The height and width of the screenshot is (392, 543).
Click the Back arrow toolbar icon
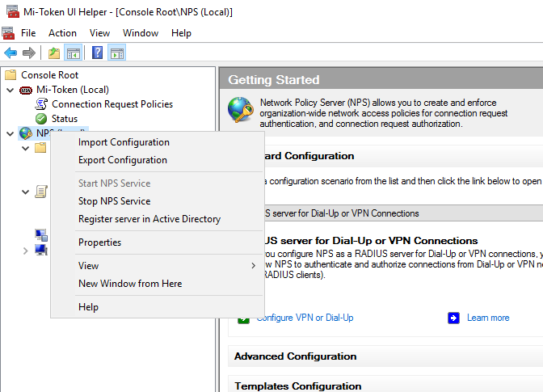[x=11, y=53]
